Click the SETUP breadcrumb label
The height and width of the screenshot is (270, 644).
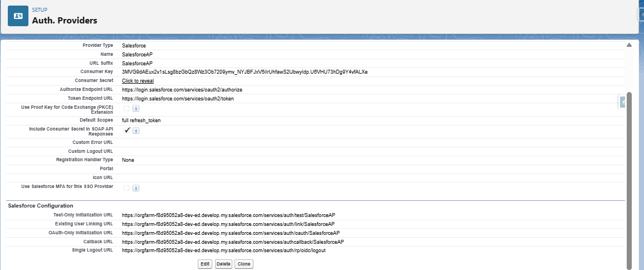coord(40,10)
